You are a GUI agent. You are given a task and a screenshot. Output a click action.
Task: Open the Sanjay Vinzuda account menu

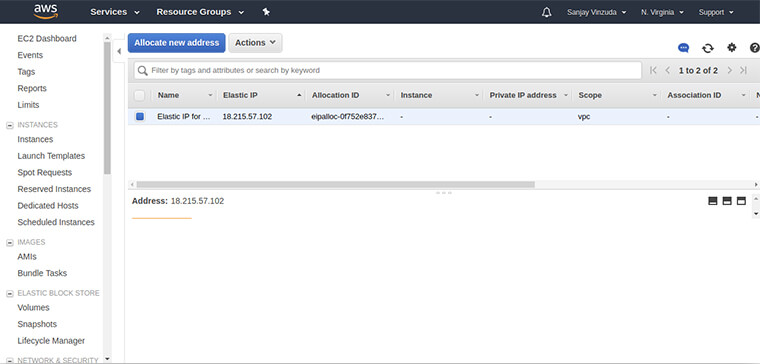pyautogui.click(x=596, y=13)
